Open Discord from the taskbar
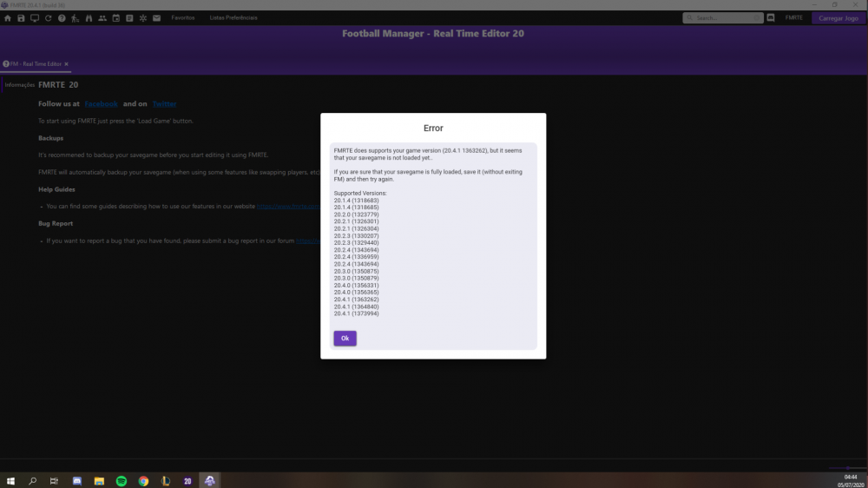868x488 pixels. [x=77, y=481]
